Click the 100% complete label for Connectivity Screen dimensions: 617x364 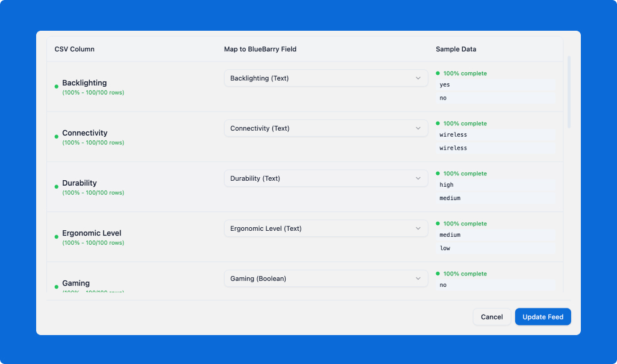(465, 123)
